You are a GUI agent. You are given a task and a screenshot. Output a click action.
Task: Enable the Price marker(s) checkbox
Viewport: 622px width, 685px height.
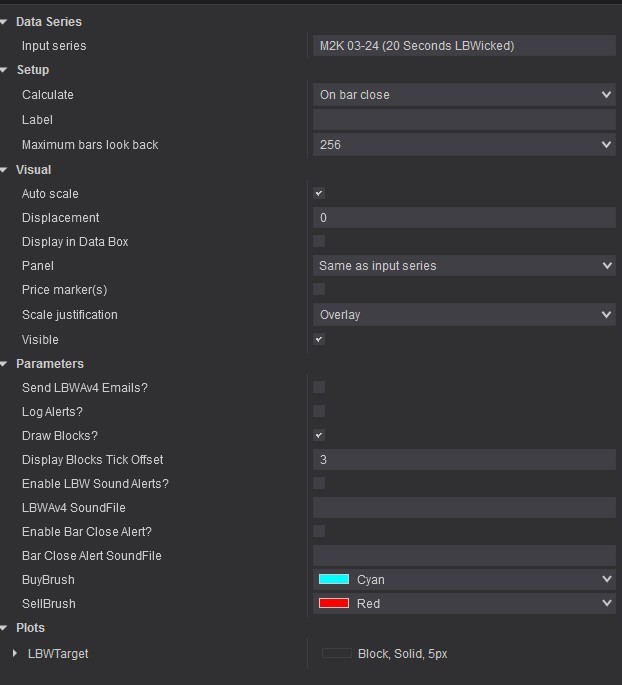(319, 289)
